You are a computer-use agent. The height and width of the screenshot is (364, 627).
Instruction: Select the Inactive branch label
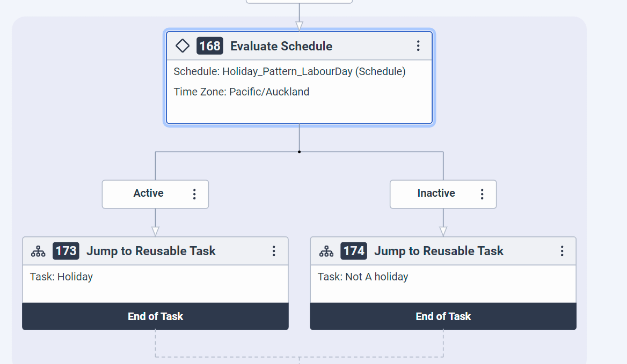tap(436, 194)
